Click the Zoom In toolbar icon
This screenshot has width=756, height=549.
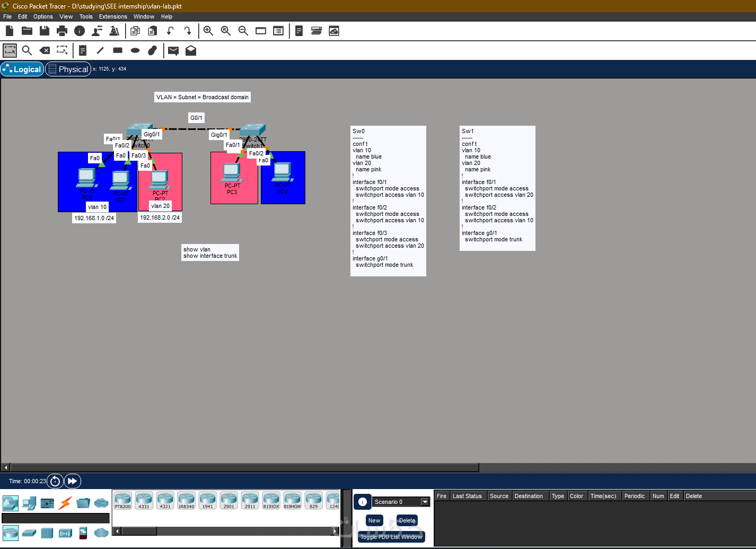click(208, 31)
